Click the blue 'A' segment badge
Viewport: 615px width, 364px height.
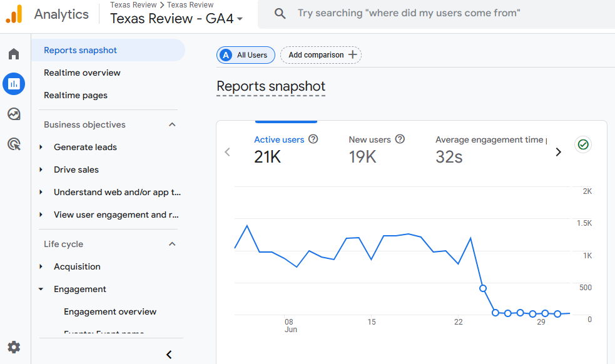[x=226, y=55]
